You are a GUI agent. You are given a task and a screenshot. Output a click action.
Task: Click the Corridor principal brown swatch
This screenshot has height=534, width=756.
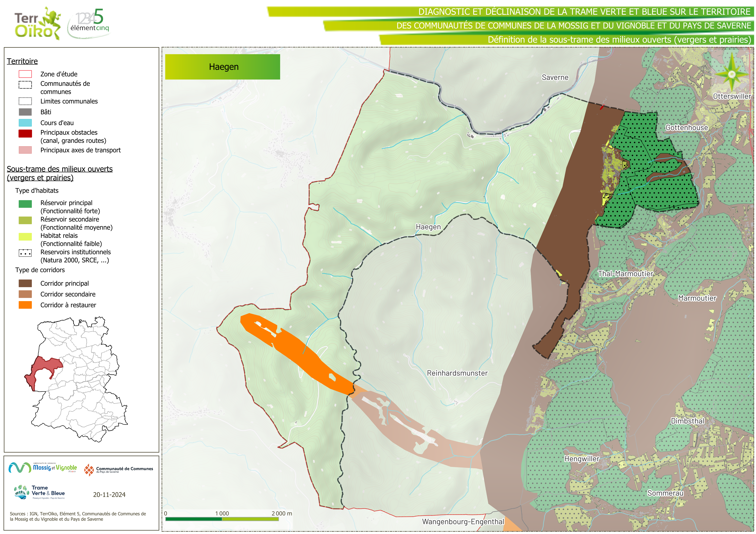pyautogui.click(x=25, y=283)
